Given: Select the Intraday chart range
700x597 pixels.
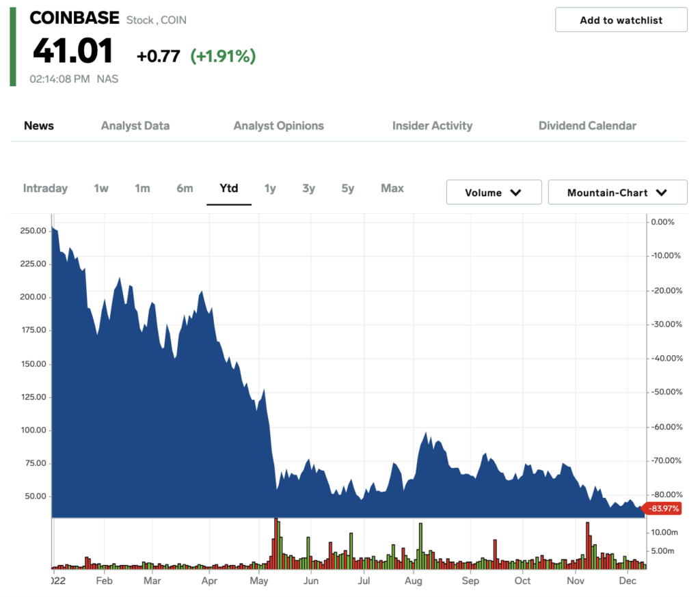Looking at the screenshot, I should click(45, 189).
